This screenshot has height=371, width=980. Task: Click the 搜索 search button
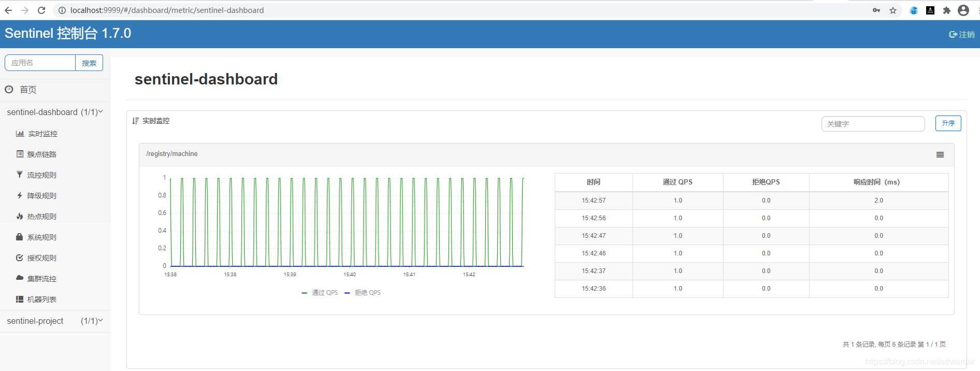(89, 63)
